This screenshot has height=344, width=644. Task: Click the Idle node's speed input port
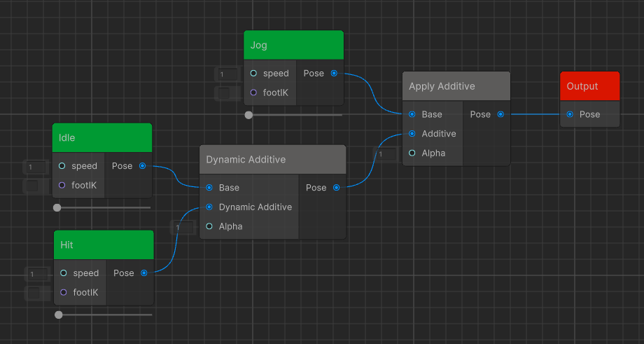coord(62,165)
